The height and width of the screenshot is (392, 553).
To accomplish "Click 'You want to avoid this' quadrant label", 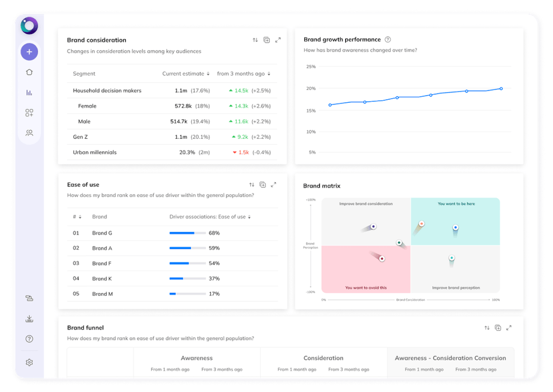I will (x=366, y=287).
